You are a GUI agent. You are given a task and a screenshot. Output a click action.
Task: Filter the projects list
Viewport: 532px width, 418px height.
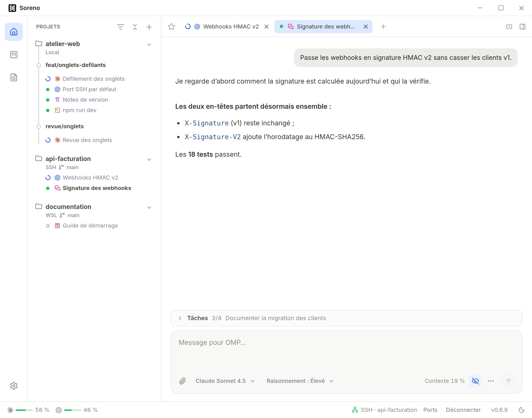(x=120, y=27)
